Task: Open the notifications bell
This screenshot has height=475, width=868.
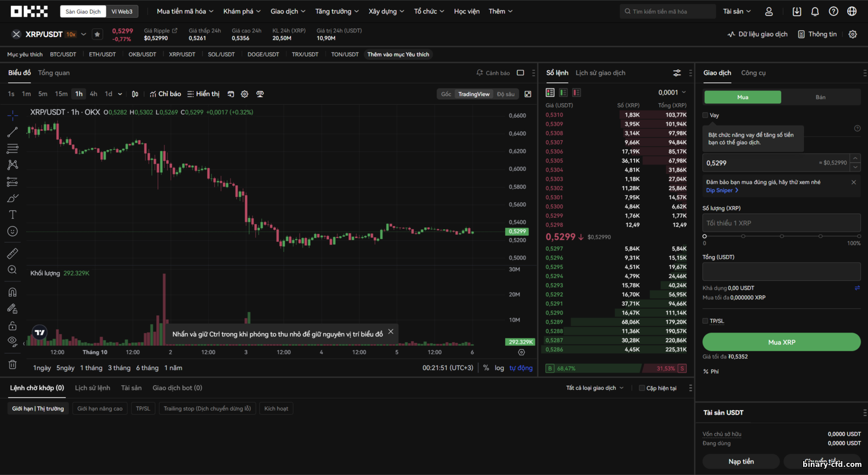Action: [815, 12]
